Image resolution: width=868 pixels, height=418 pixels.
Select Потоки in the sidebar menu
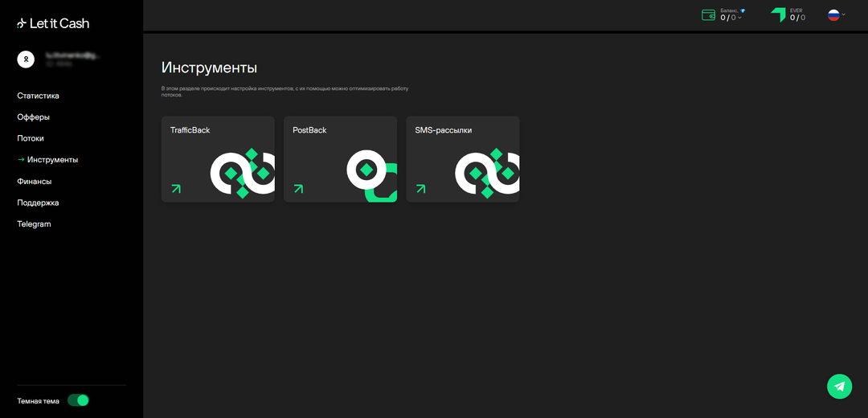point(31,138)
